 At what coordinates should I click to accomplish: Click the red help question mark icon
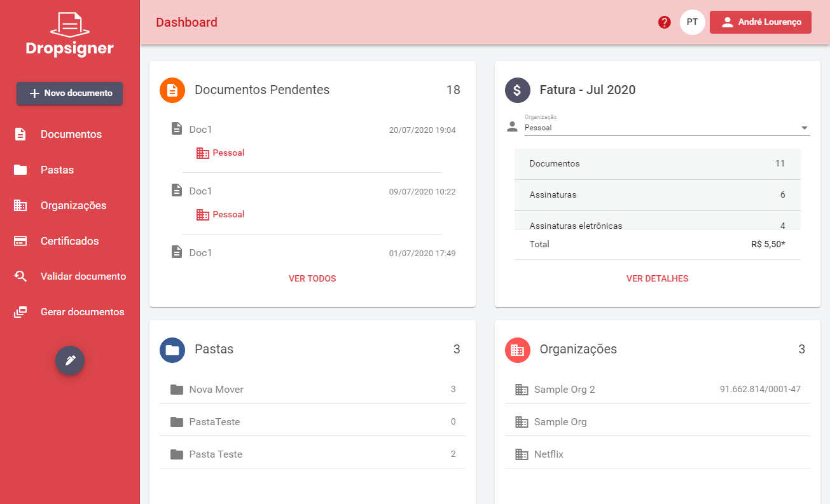pos(665,23)
